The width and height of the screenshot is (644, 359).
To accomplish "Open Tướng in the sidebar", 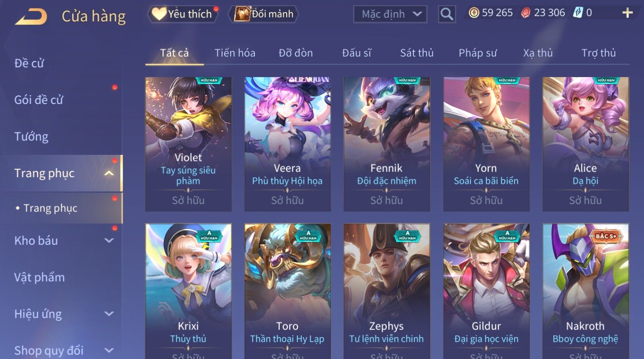I will pos(31,136).
